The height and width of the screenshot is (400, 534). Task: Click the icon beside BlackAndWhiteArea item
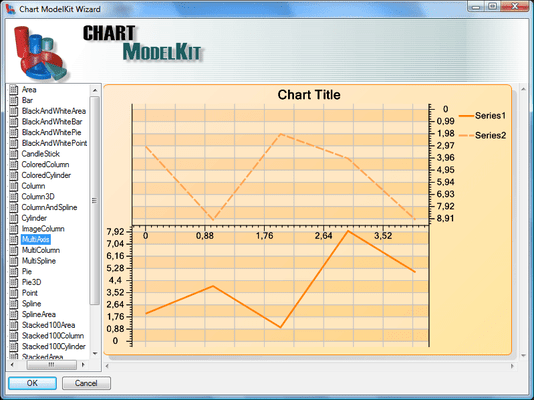[14, 111]
